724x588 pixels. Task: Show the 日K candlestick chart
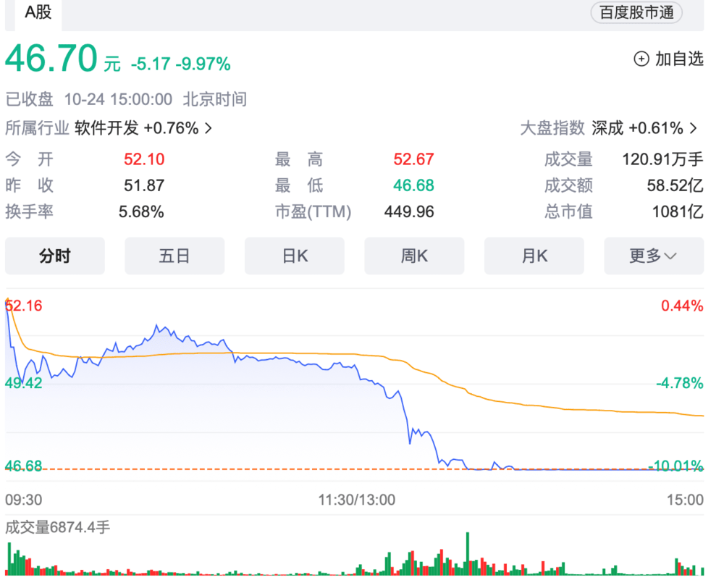(x=295, y=256)
